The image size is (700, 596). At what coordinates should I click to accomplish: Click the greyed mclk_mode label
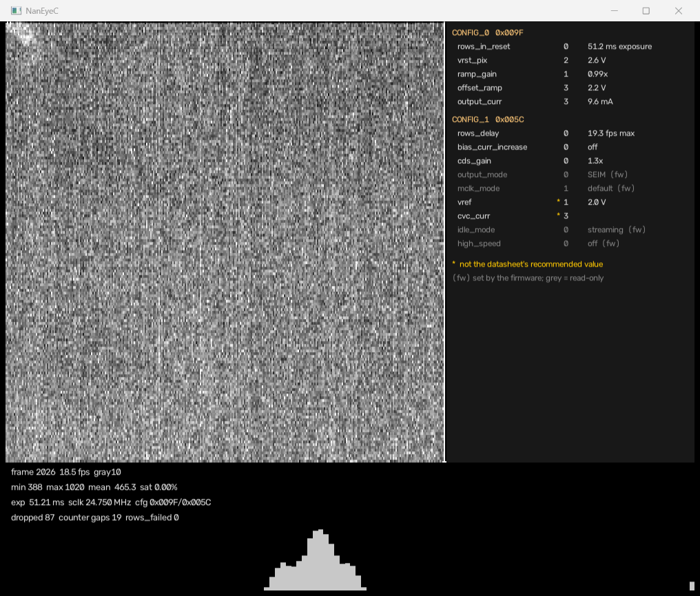click(x=479, y=189)
